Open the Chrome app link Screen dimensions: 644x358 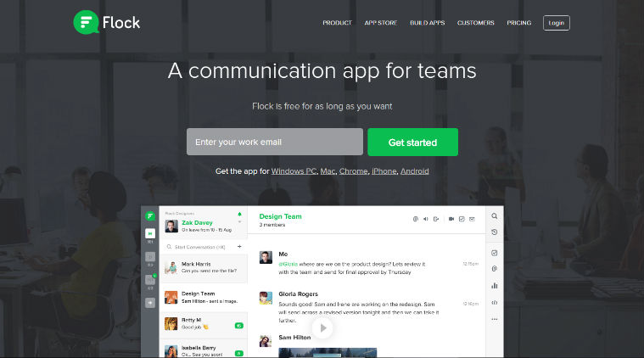pos(353,171)
